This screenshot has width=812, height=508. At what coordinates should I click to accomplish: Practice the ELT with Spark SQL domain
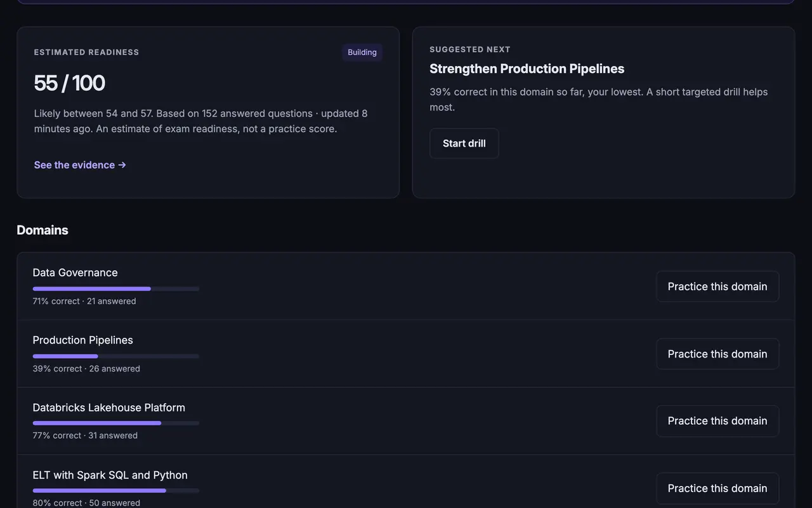[x=717, y=488]
